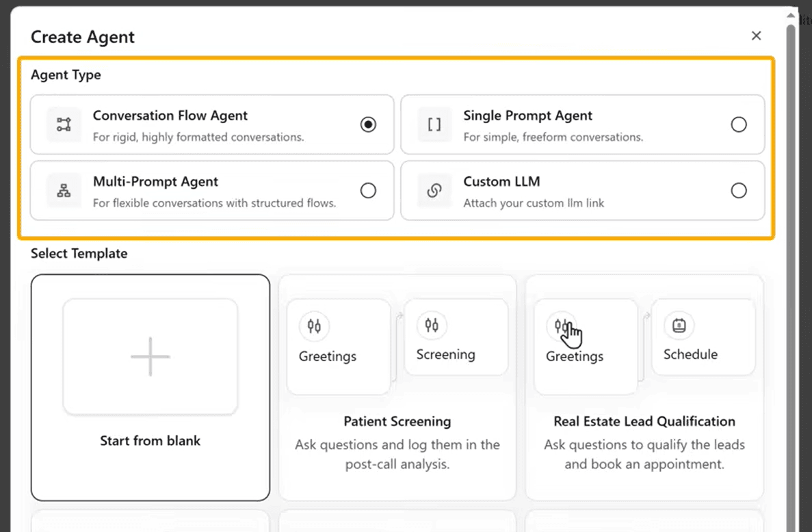Screen dimensions: 812x532
Task: Click the Conversation Flow Agent flow icon
Action: 64,124
